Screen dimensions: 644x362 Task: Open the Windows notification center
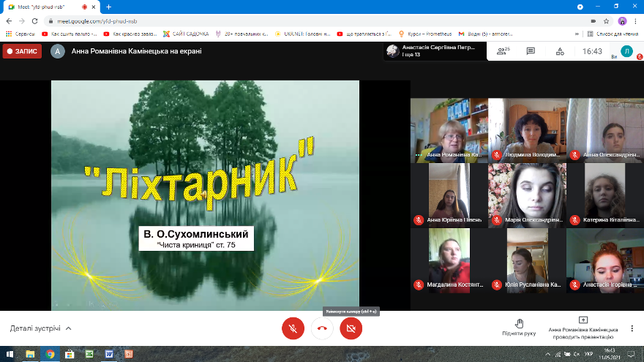632,354
